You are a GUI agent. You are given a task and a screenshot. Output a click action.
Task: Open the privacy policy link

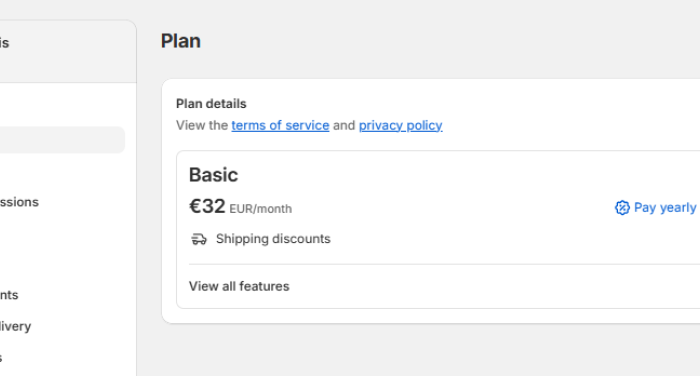[400, 125]
